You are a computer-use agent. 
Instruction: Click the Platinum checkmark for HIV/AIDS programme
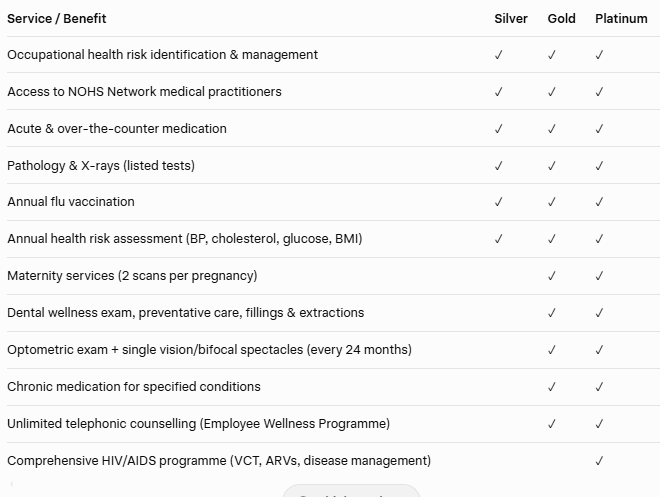pyautogui.click(x=599, y=461)
